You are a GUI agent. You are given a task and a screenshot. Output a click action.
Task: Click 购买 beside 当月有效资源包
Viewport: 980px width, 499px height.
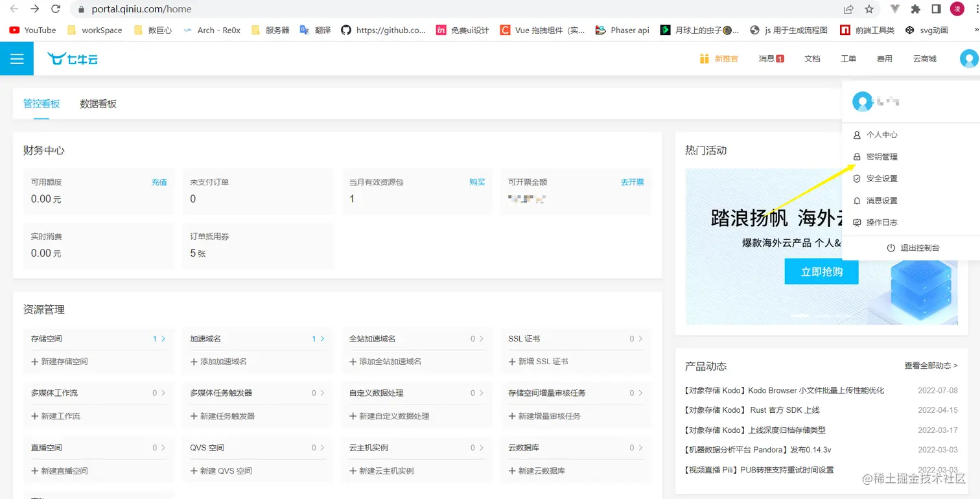(x=477, y=182)
